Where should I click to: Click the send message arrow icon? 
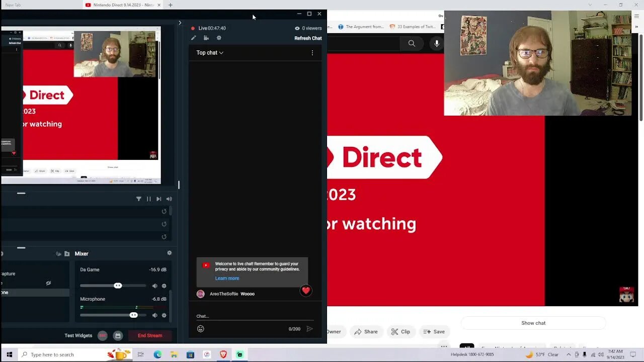click(309, 329)
